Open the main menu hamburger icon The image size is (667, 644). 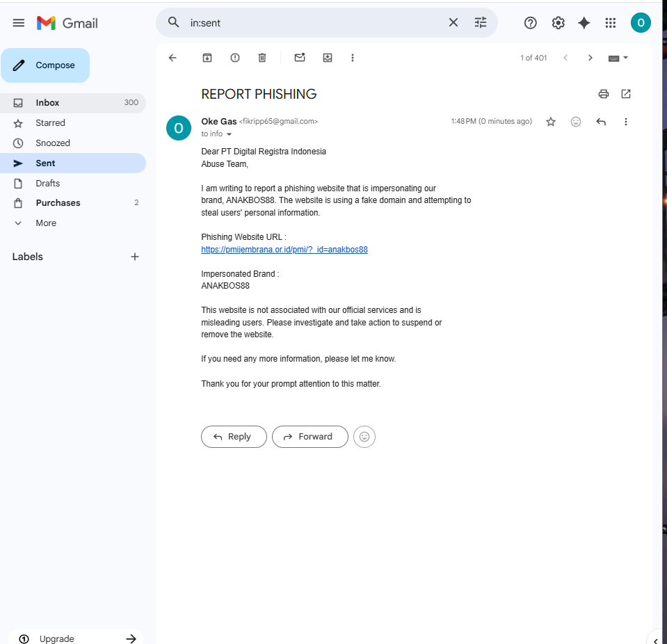coord(18,23)
